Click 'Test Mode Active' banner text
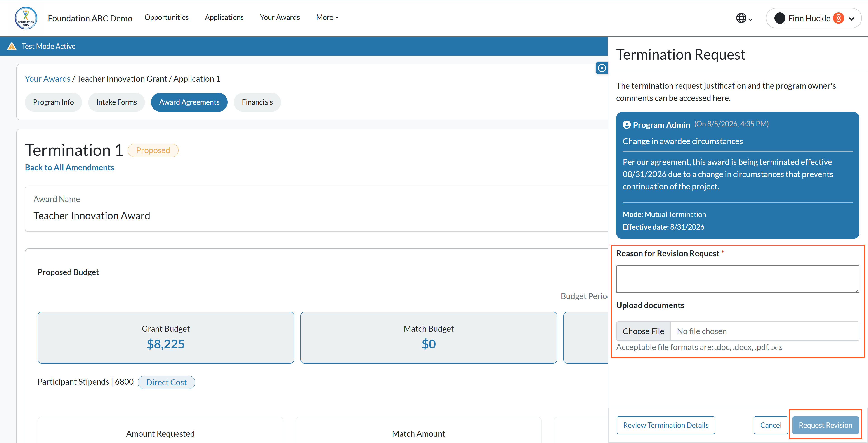Screen dimensions: 868x443 [49, 46]
